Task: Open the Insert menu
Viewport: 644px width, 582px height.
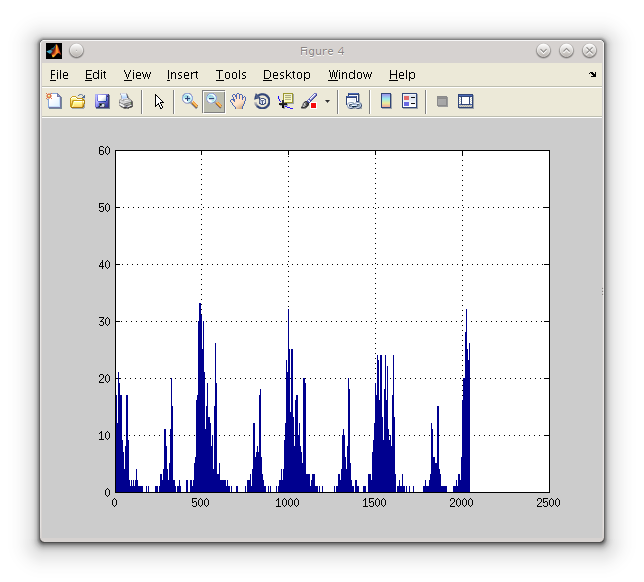Action: (182, 75)
